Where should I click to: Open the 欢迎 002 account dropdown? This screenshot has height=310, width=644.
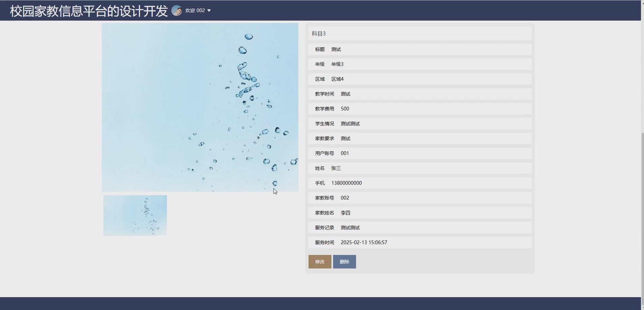(195, 10)
